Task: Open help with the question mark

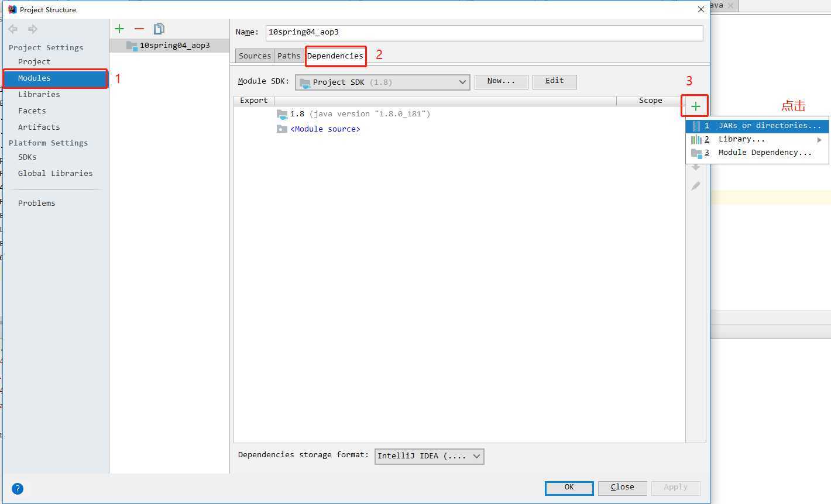Action: [18, 489]
